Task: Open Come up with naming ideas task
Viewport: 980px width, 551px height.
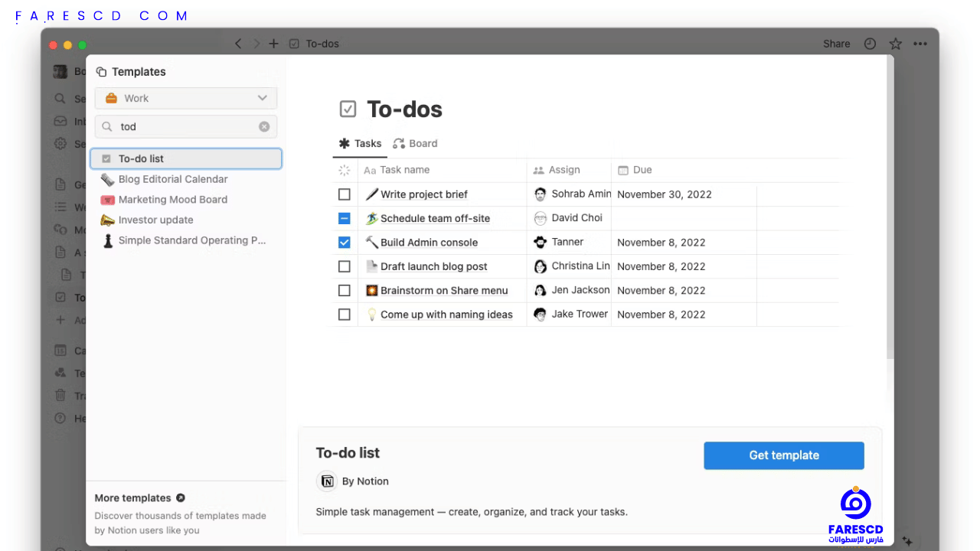Action: tap(446, 315)
